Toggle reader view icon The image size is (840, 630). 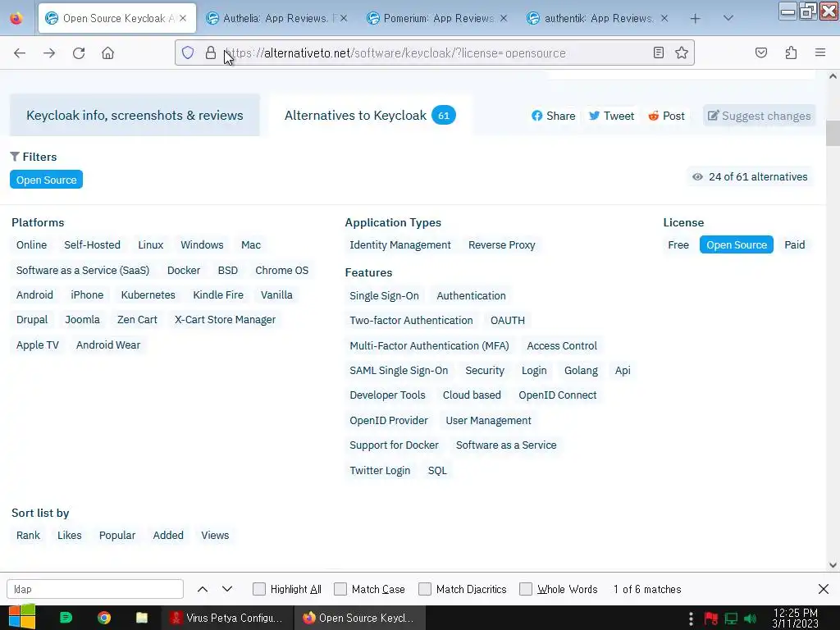pyautogui.click(x=659, y=52)
